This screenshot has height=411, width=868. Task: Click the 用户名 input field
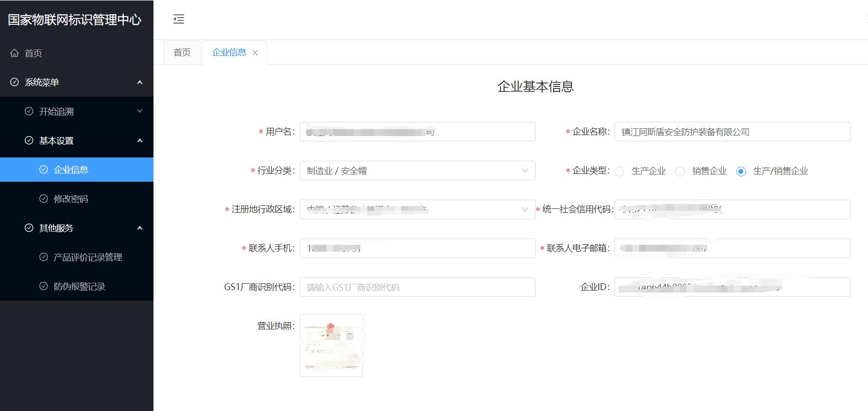(418, 132)
